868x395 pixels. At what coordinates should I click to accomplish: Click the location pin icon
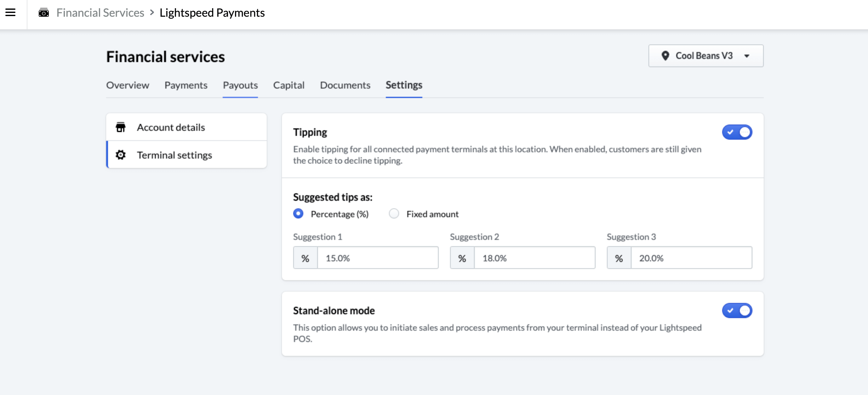(665, 56)
